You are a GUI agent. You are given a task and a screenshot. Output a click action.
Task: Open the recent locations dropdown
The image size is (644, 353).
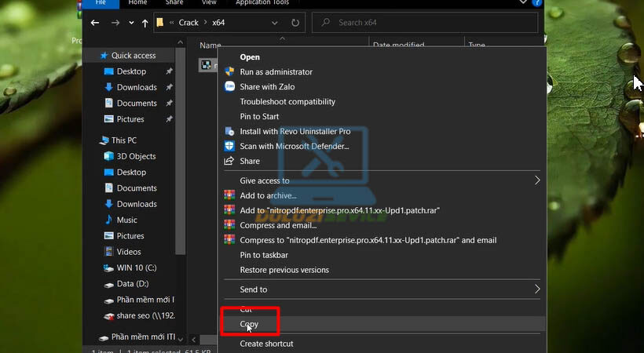[x=130, y=23]
